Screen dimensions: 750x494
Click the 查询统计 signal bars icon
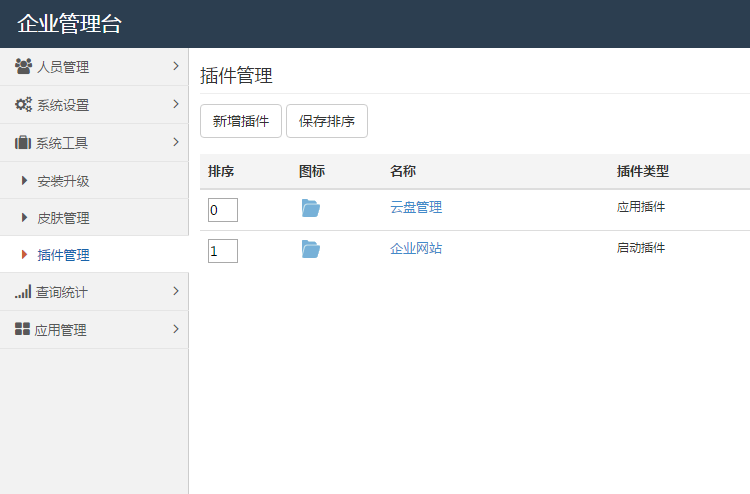[23, 292]
